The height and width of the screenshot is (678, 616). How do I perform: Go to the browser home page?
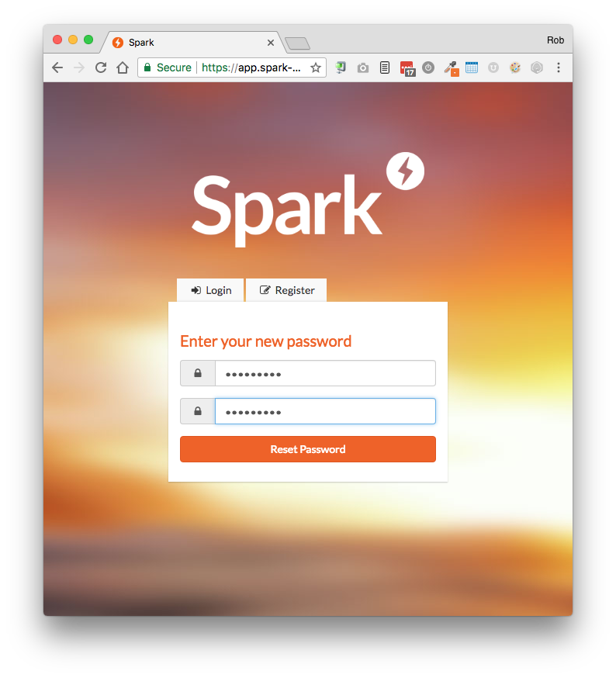[x=123, y=67]
